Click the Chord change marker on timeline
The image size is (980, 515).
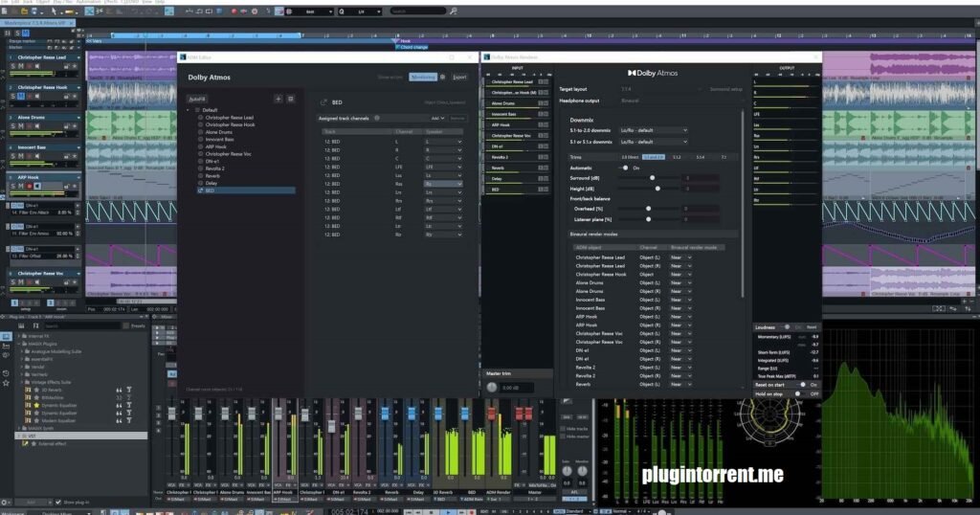412,47
